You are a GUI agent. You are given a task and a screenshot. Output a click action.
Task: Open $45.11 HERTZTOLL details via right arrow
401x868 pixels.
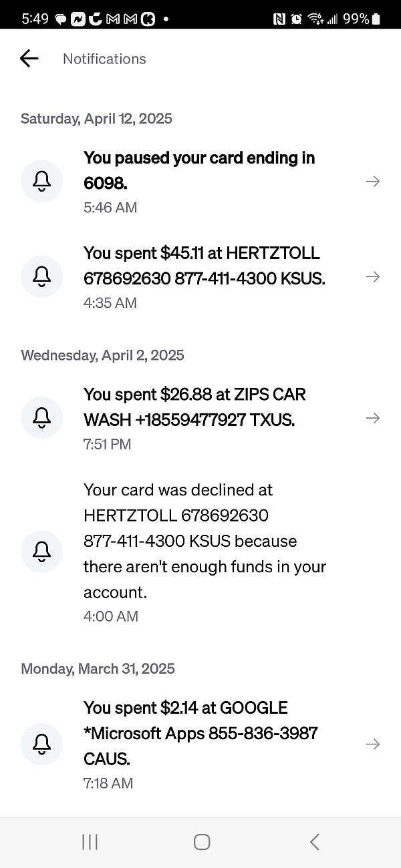[x=373, y=276]
